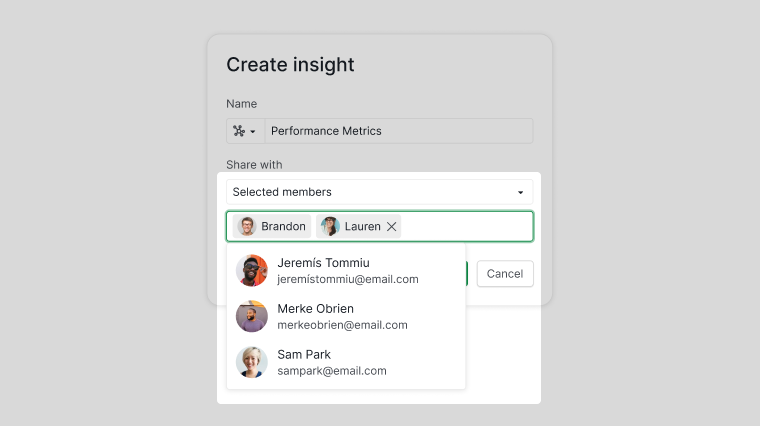Image resolution: width=760 pixels, height=426 pixels.
Task: Select the Lauren member chip label
Action: pyautogui.click(x=363, y=226)
